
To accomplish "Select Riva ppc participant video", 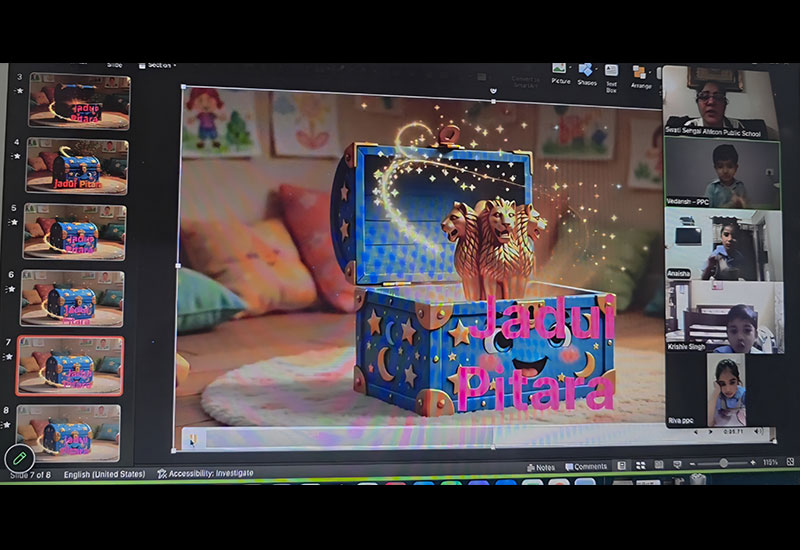I will click(x=726, y=390).
